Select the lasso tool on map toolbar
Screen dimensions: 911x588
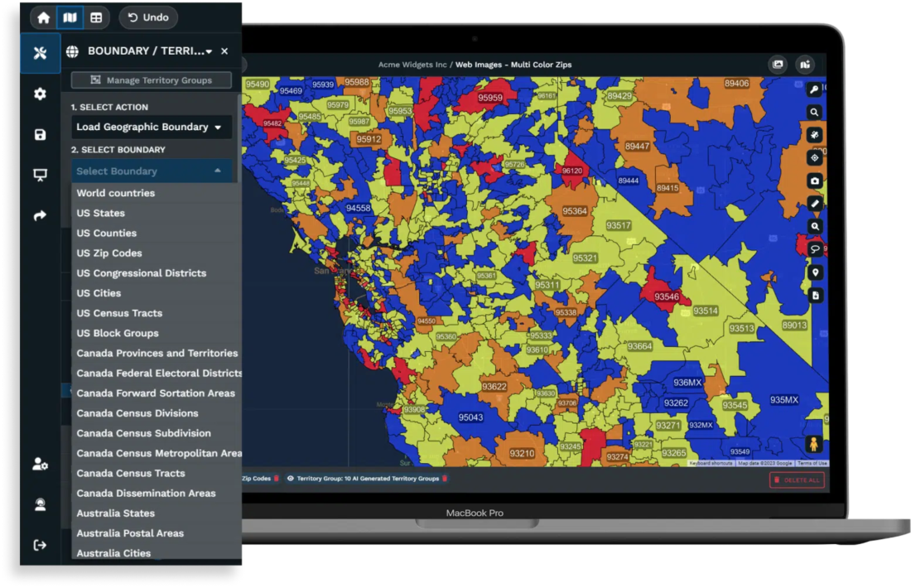coord(815,248)
